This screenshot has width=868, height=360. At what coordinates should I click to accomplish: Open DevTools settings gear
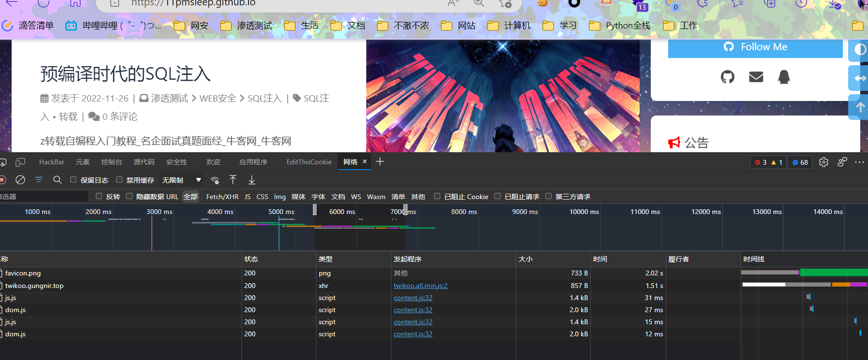pos(823,162)
